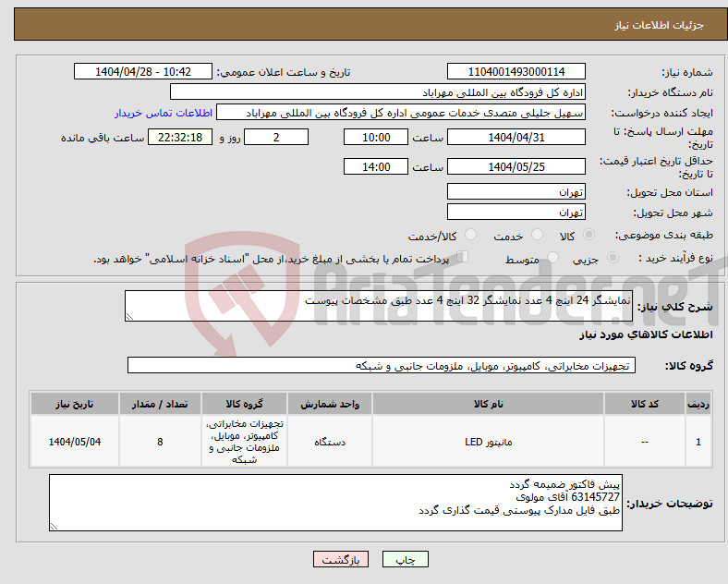This screenshot has width=728, height=584.
Task: Click the شرح کلی نیاز description text area
Action: point(379,306)
